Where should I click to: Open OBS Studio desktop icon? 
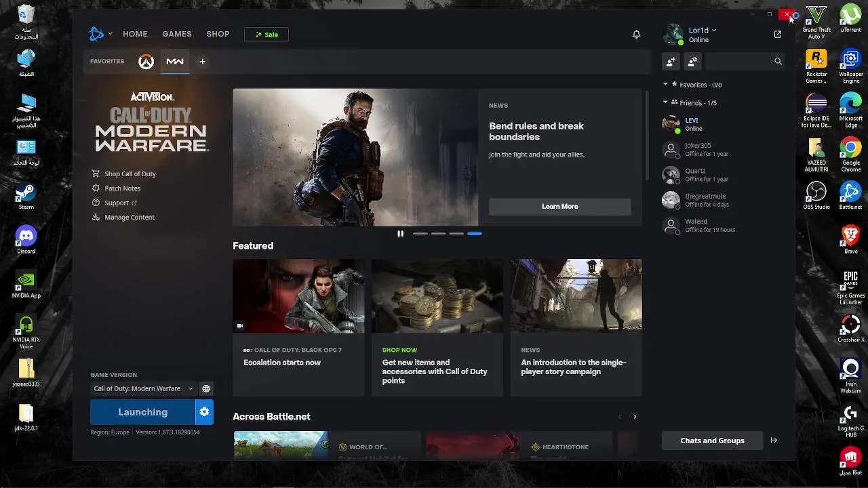816,196
